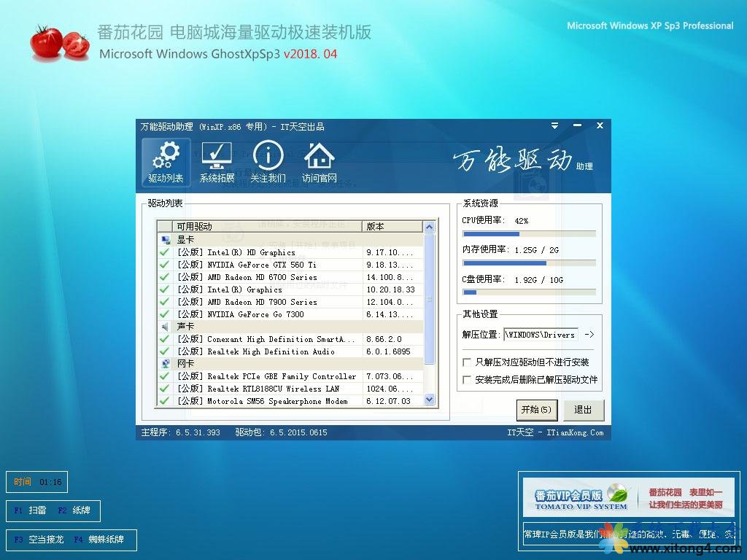This screenshot has height=560, width=747.
Task: Click the 网卡 network category icon
Action: pyautogui.click(x=165, y=363)
